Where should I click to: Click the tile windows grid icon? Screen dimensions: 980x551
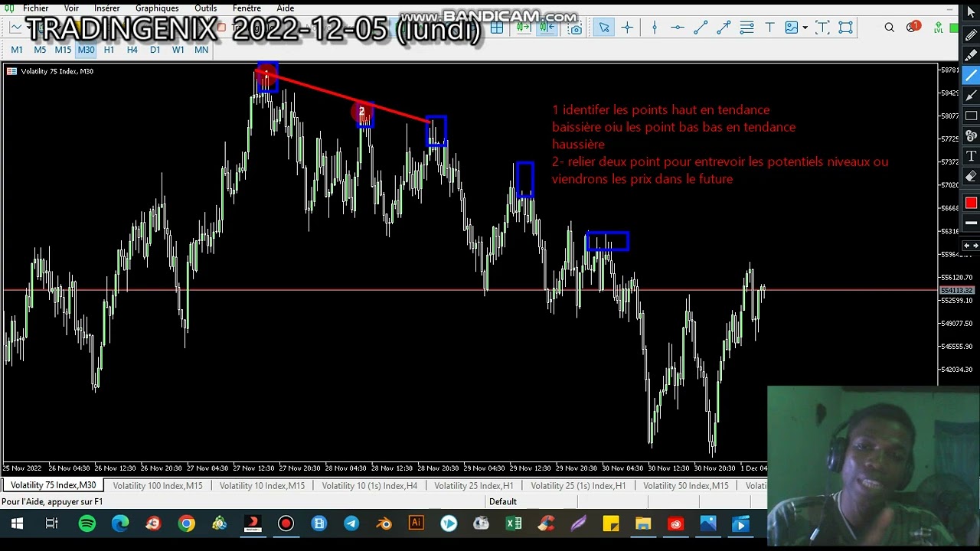click(x=497, y=28)
